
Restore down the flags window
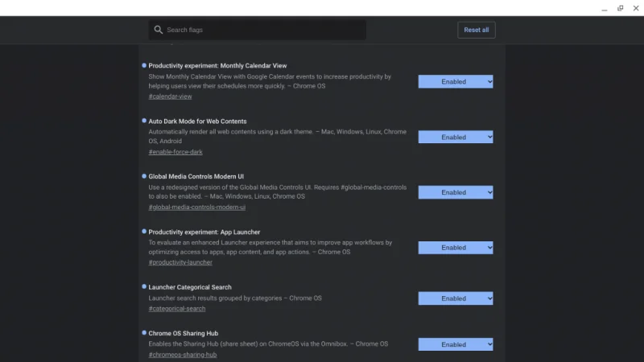[620, 8]
